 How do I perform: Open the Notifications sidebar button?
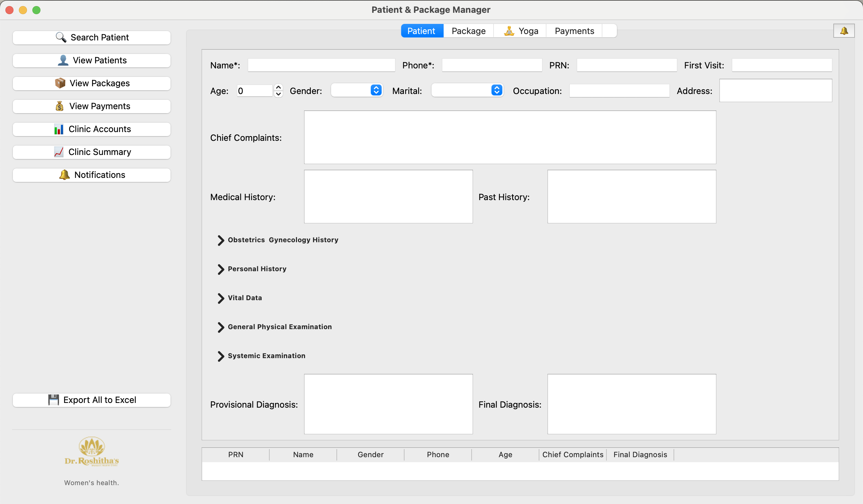click(x=91, y=175)
